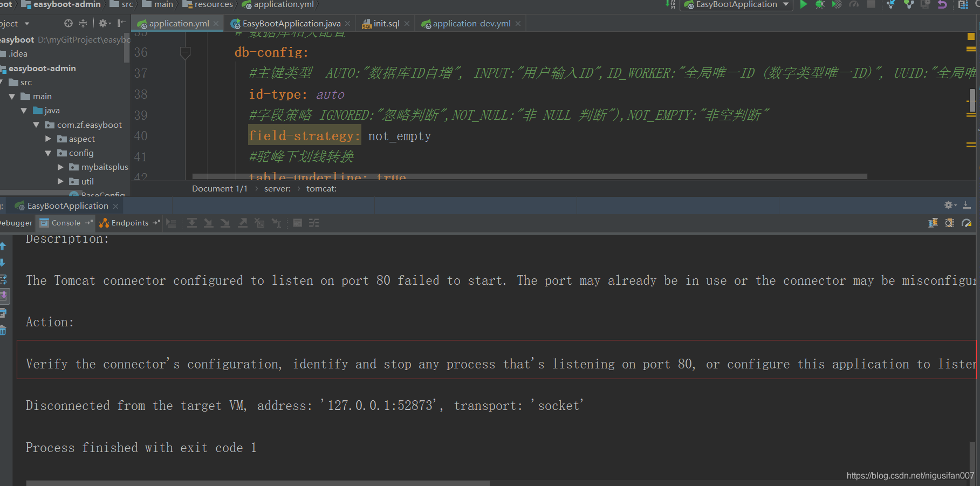Click the field-strategy key on line 40

coord(304,136)
